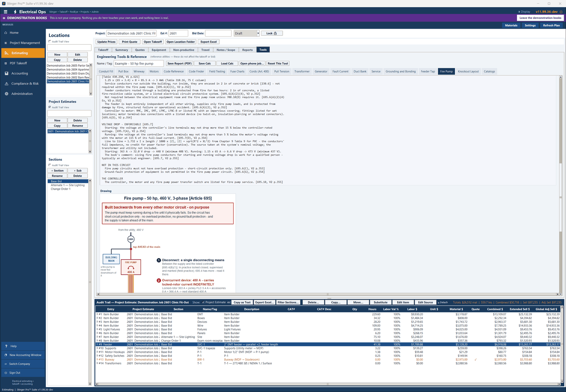Select Demonstration Job 2603 Grain Dry location
Screen dimensions: 566x392
click(x=68, y=74)
